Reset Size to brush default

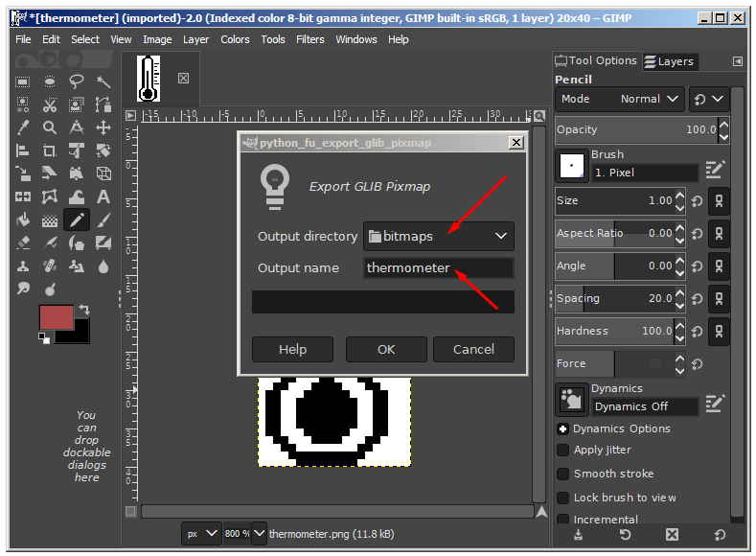[x=698, y=201]
